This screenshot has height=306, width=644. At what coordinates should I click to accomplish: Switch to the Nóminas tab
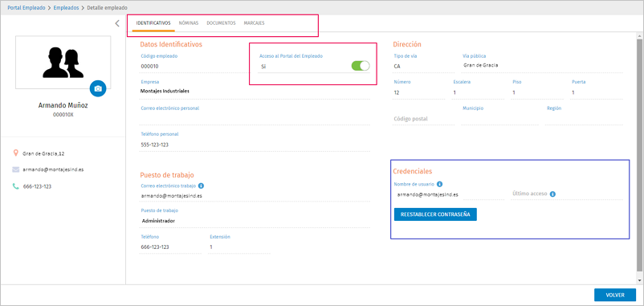(x=189, y=23)
